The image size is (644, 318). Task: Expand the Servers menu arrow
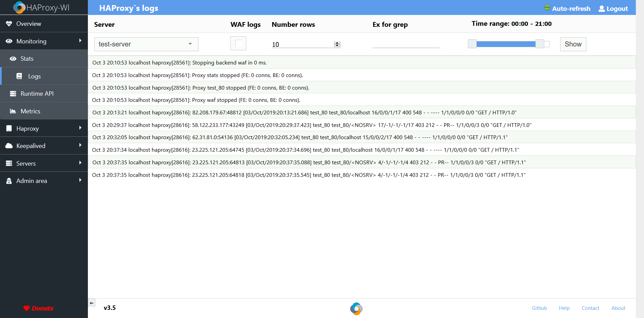[x=80, y=163]
